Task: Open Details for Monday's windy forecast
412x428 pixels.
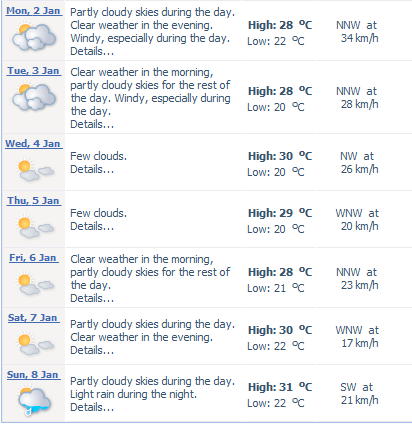Action: (92, 51)
